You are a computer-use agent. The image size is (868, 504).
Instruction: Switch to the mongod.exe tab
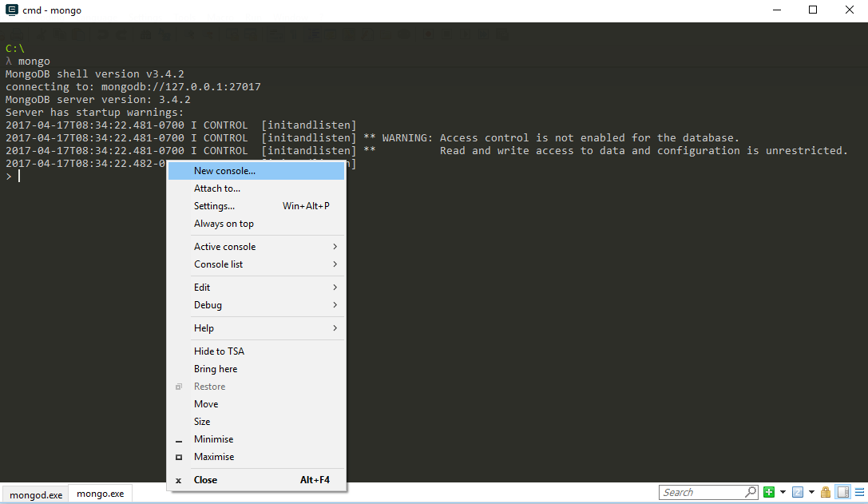(36, 494)
